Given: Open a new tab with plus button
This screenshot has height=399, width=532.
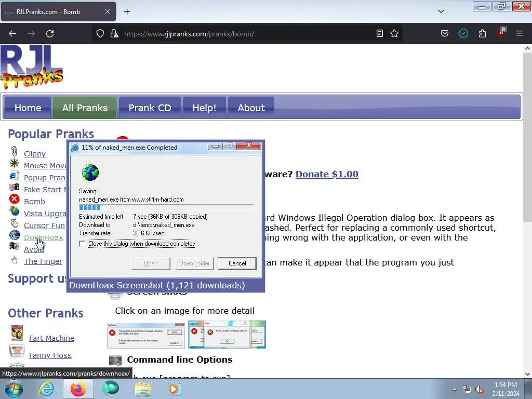Looking at the screenshot, I should (127, 11).
